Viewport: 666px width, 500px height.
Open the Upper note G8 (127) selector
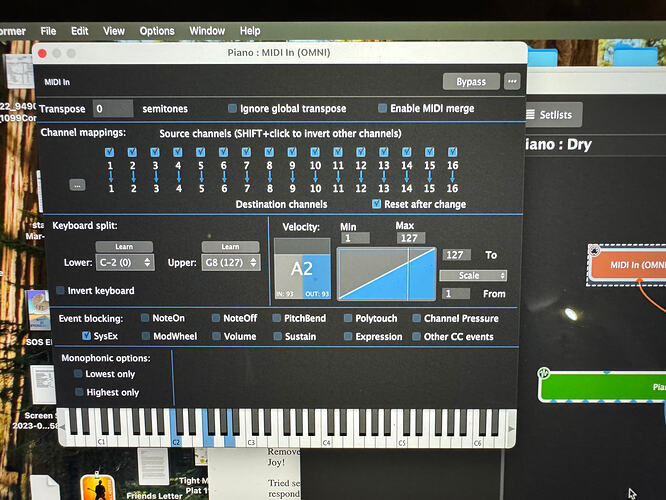[231, 263]
